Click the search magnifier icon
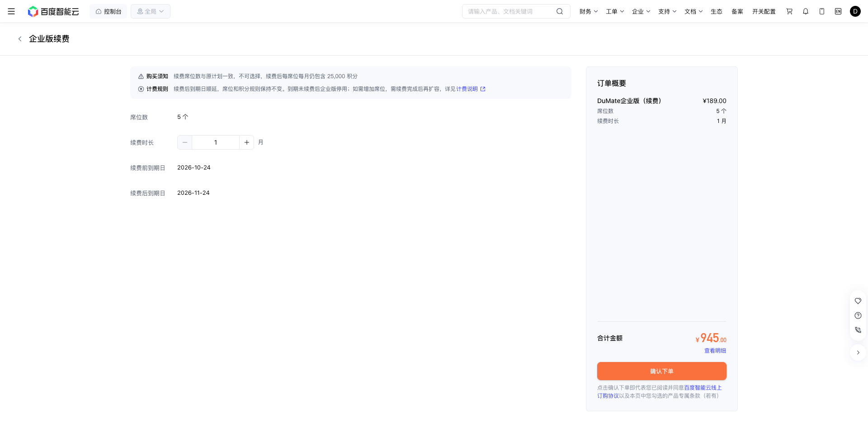This screenshot has width=868, height=433. [x=560, y=11]
